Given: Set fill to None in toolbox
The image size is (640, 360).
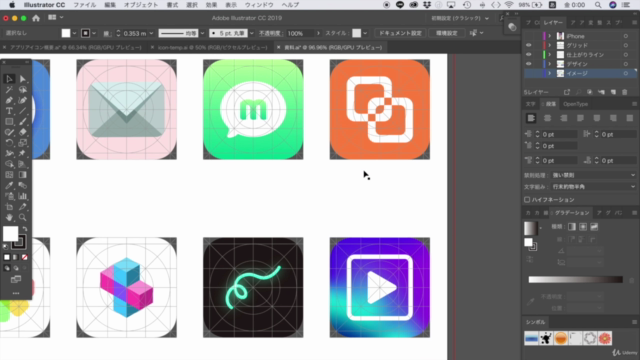Looking at the screenshot, I should coord(24,257).
